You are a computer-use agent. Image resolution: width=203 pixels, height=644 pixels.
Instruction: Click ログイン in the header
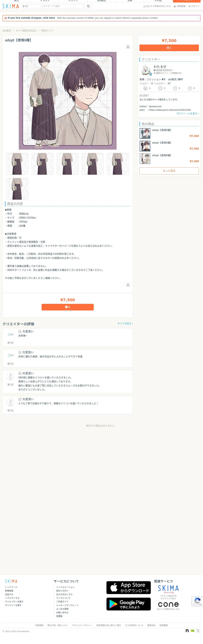[194, 6]
